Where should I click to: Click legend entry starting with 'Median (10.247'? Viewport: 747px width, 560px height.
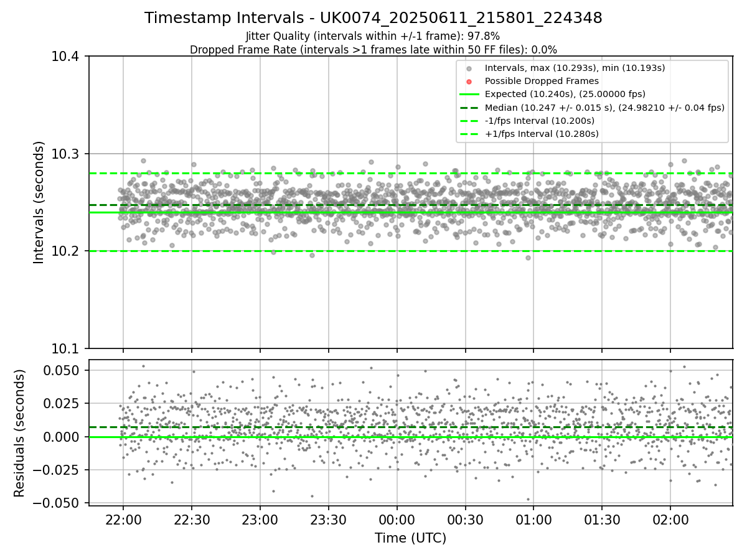pyautogui.click(x=604, y=108)
